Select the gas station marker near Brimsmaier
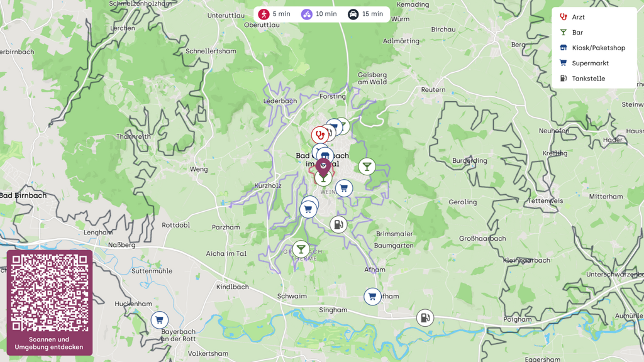644x362 pixels. click(x=338, y=224)
